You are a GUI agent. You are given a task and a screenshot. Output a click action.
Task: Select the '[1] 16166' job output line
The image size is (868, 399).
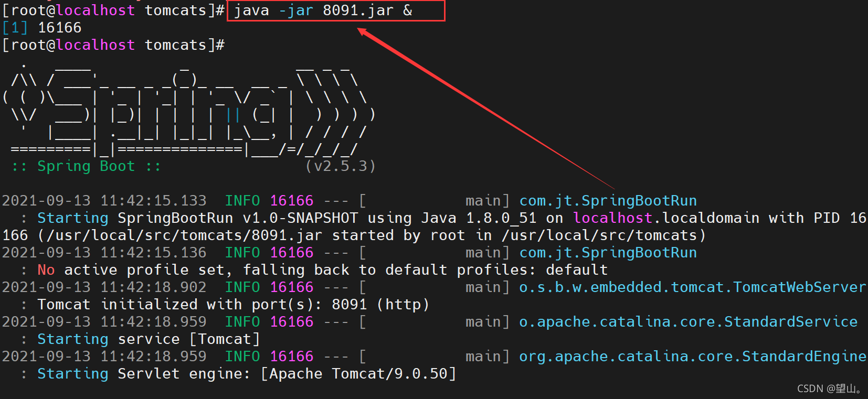click(x=42, y=28)
